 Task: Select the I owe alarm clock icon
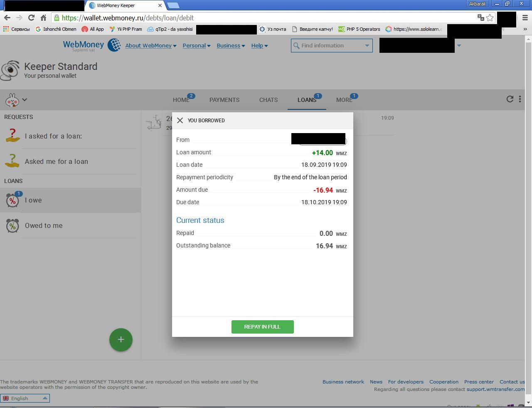click(12, 200)
